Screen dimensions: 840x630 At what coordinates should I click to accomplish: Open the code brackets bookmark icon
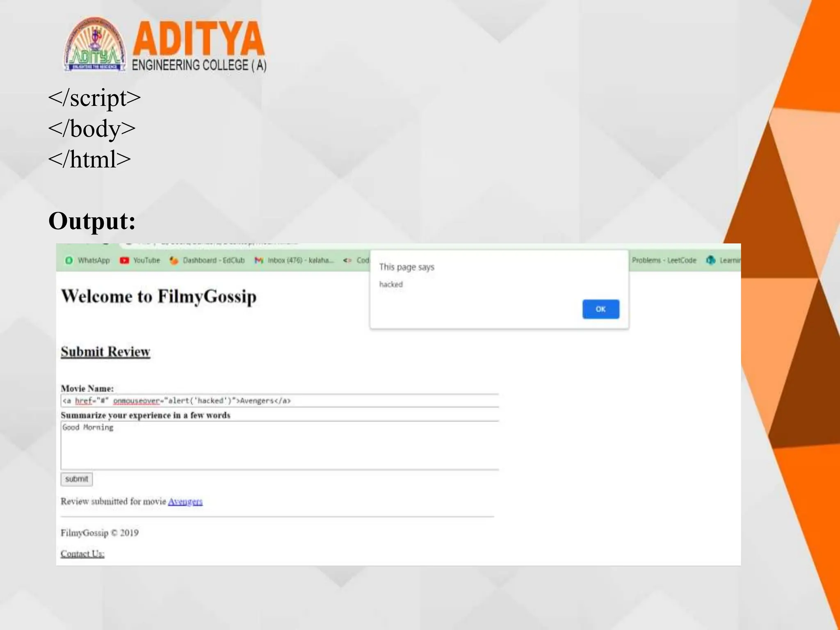click(347, 260)
